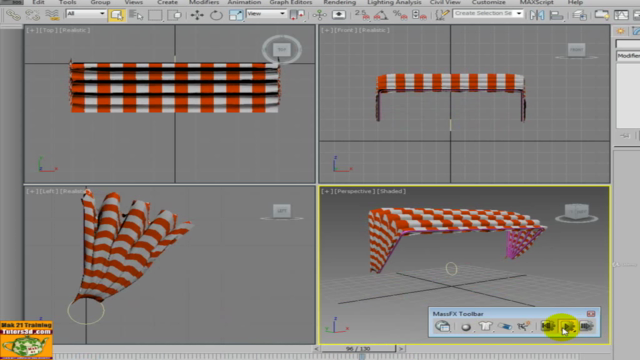Open the Edit menu

pyautogui.click(x=38, y=2)
